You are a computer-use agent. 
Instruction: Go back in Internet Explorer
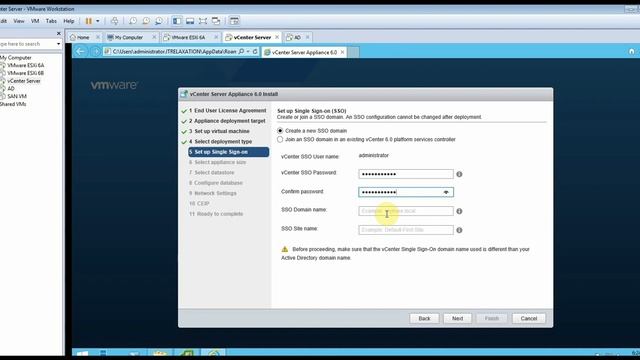[x=80, y=51]
